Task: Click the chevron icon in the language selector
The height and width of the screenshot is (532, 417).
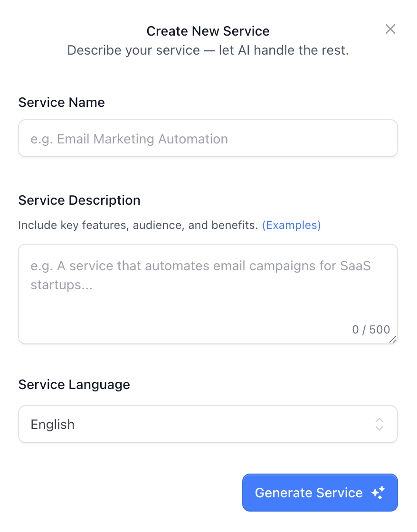Action: (x=379, y=424)
